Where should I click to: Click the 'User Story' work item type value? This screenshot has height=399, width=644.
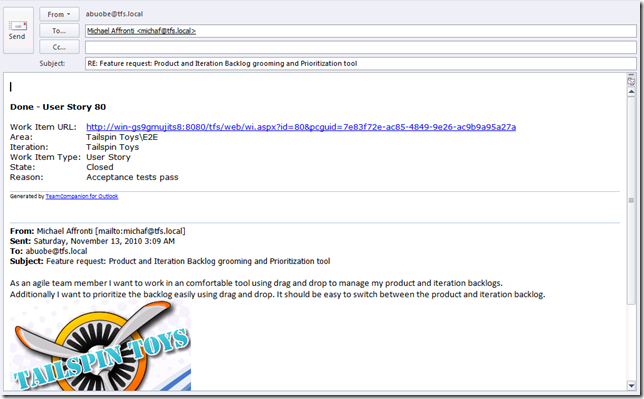(108, 157)
